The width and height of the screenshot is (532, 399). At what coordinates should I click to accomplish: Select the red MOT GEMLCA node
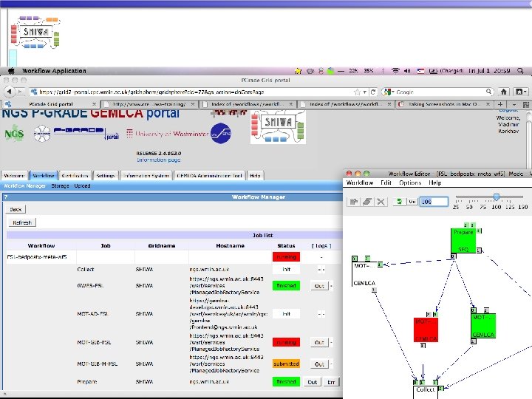click(x=426, y=330)
